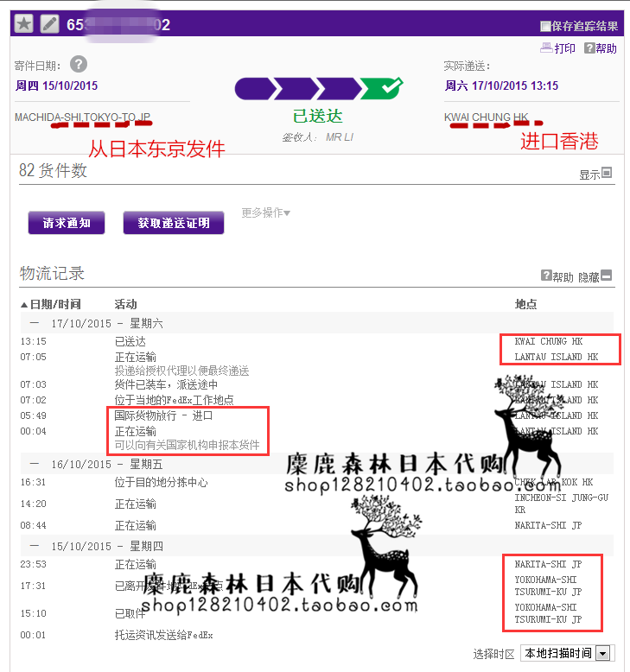Click question mark beside 寄件日期
The height and width of the screenshot is (672, 630).
coord(79,64)
